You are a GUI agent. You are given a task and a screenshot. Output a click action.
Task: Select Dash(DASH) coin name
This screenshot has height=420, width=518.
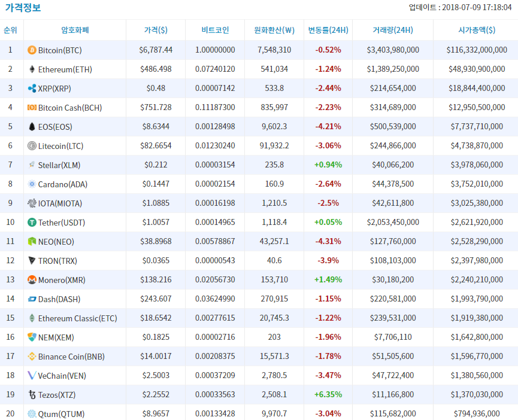pyautogui.click(x=59, y=299)
